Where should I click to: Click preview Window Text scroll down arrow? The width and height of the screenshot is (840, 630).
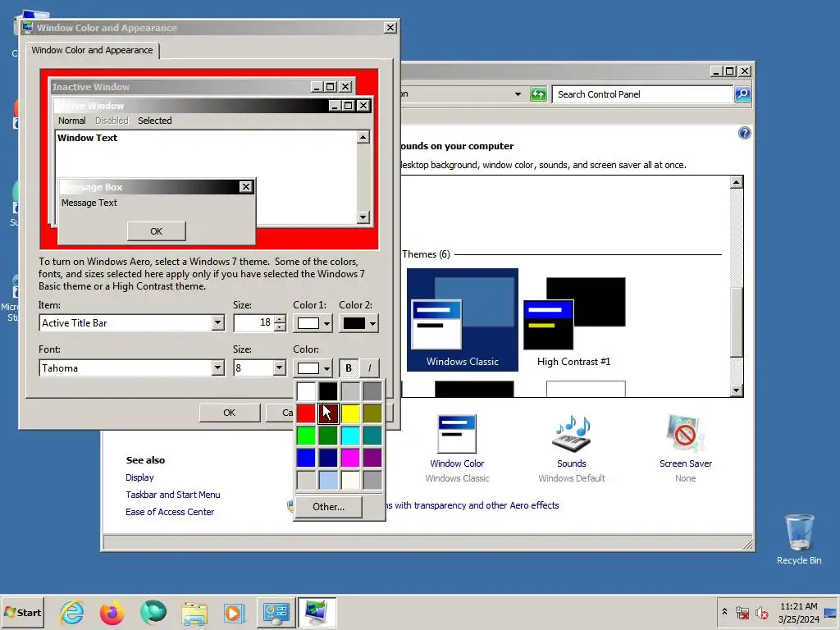coord(363,217)
